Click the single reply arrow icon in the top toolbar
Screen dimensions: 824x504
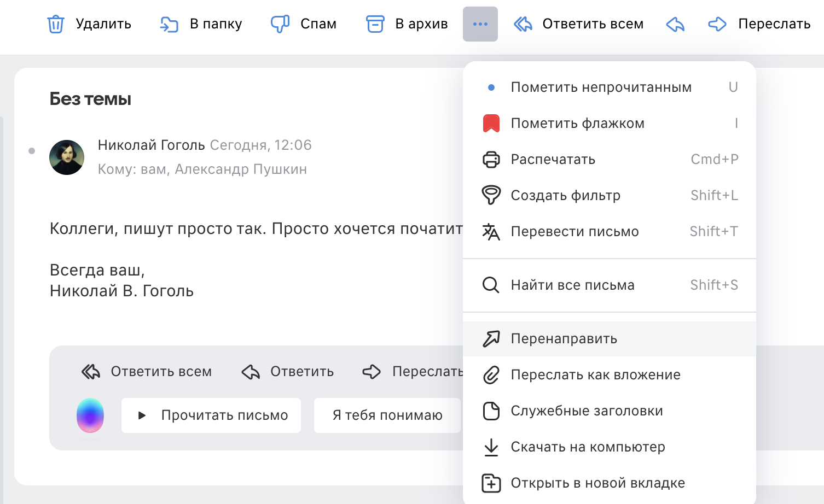pyautogui.click(x=675, y=24)
